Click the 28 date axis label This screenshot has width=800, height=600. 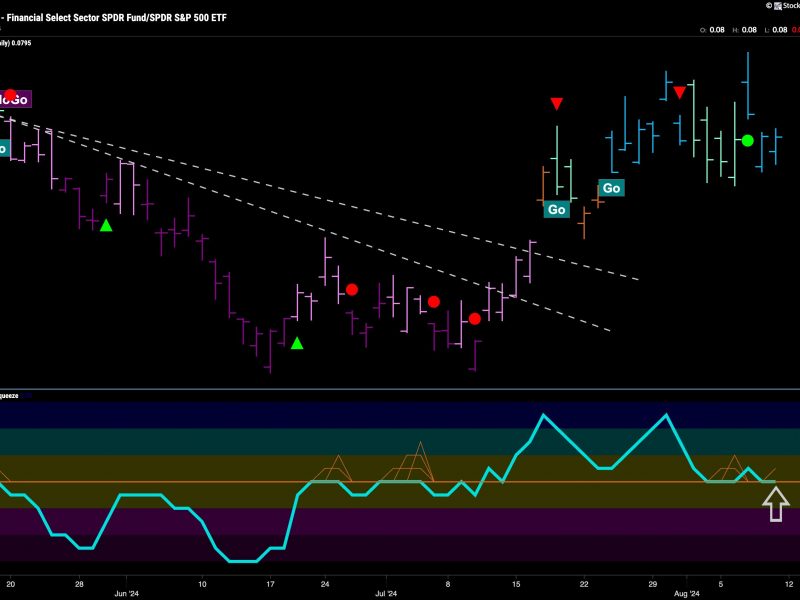[79, 584]
